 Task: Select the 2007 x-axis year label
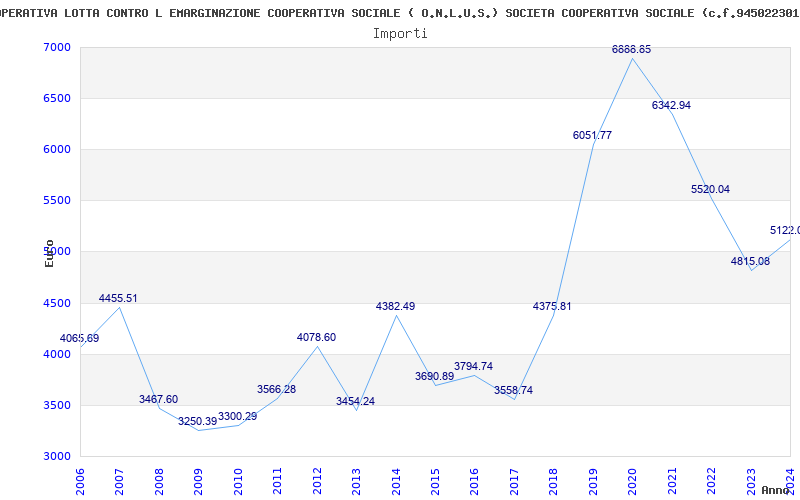[x=119, y=482]
